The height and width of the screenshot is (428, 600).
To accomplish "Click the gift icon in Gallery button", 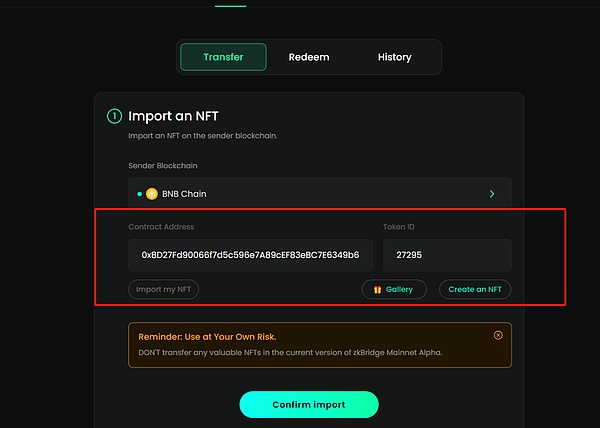I will [x=376, y=289].
